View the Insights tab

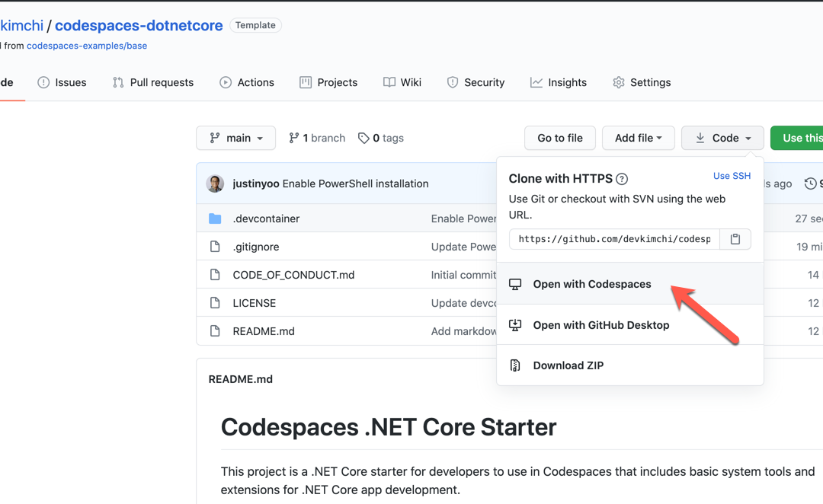tap(559, 82)
